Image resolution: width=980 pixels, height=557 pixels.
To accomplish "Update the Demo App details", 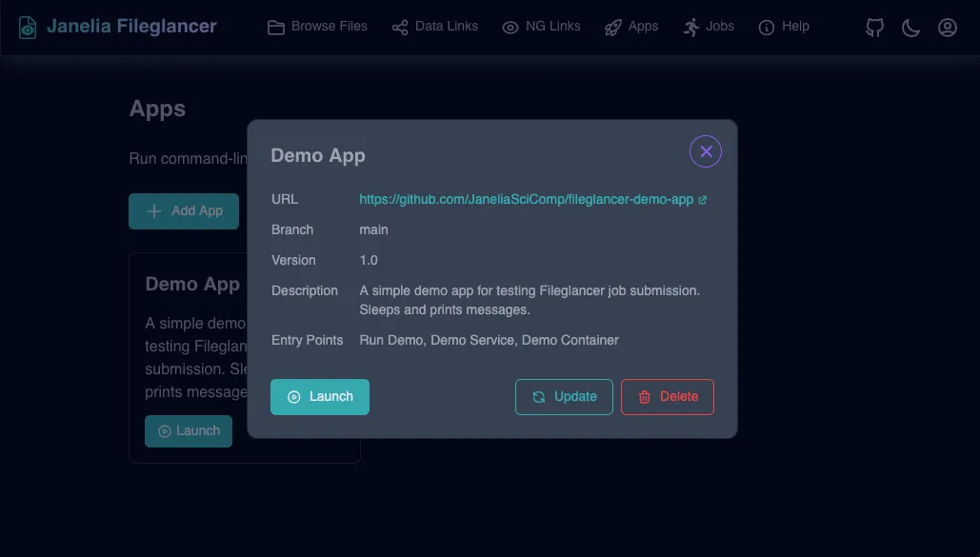I will coord(564,397).
